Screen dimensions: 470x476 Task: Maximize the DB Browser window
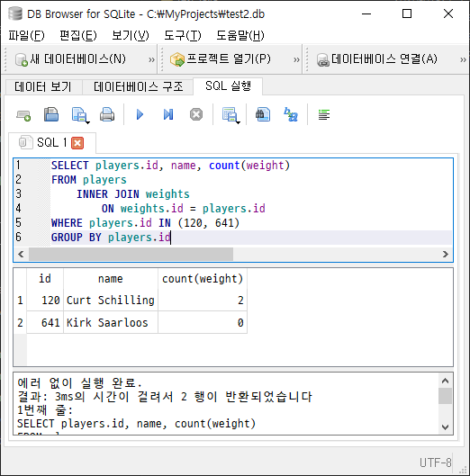tap(407, 14)
